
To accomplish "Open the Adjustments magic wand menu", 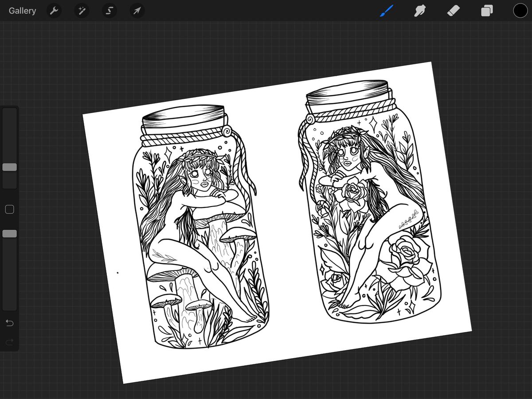I will click(x=82, y=11).
